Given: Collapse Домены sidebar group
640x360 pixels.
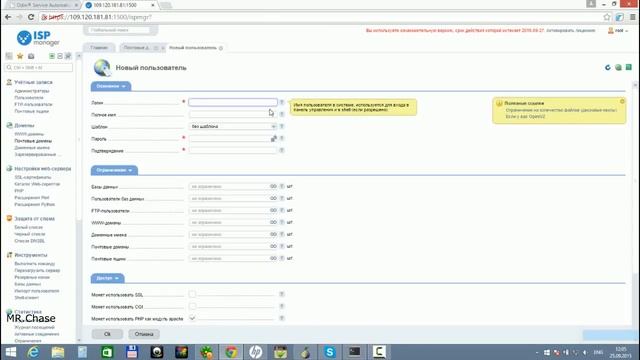Looking at the screenshot, I should pos(24,126).
